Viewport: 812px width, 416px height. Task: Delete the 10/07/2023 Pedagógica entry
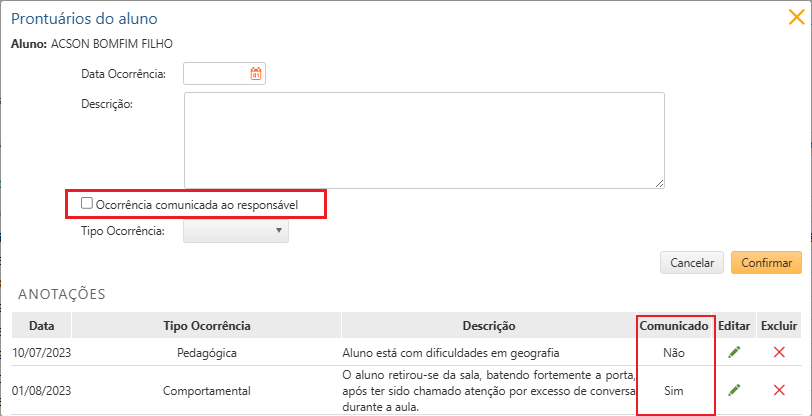779,352
